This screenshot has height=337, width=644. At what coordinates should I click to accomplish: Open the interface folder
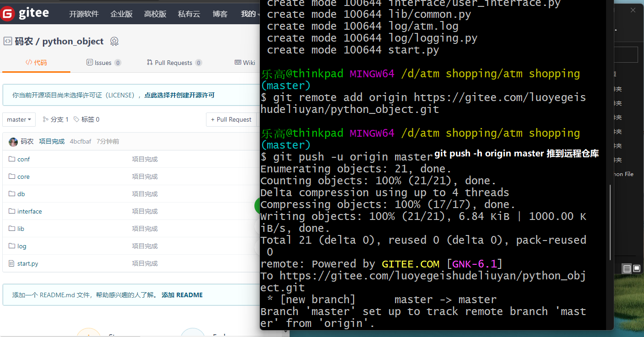(x=30, y=211)
